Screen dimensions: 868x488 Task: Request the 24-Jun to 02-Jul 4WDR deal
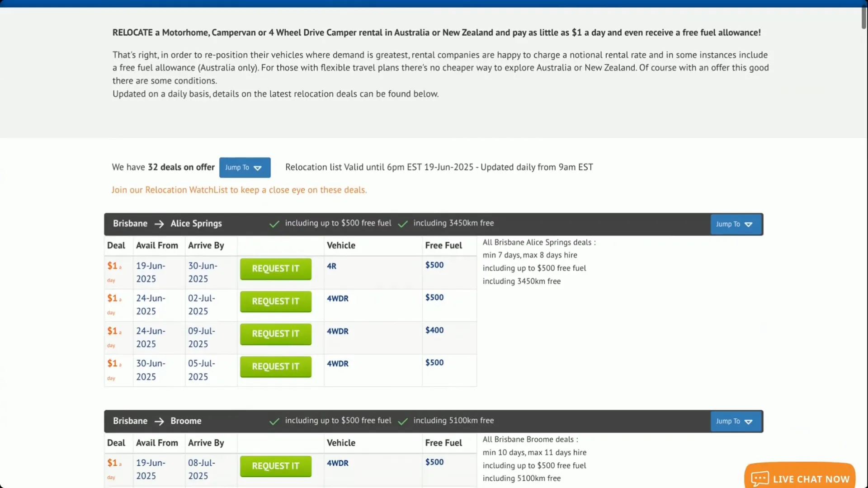275,301
